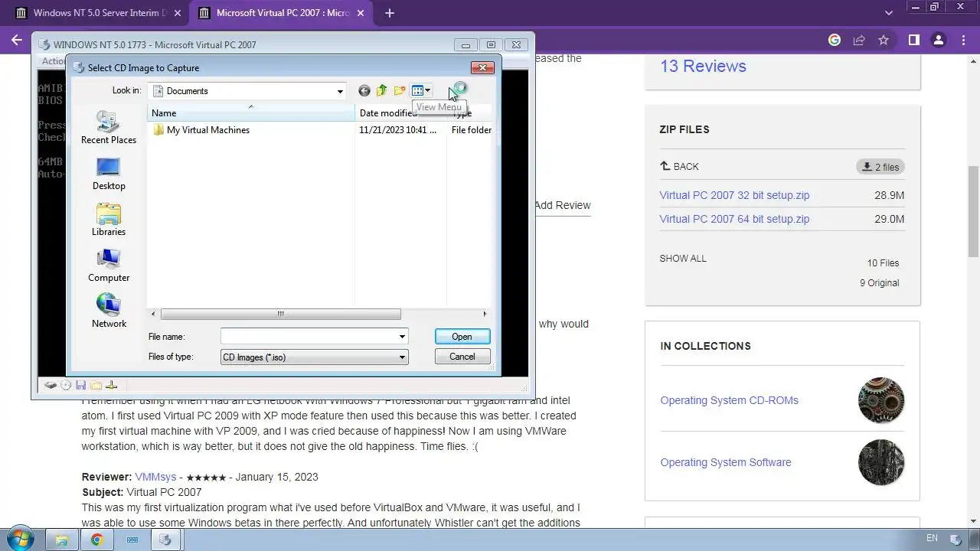Open the Windows Start menu
The width and height of the screenshot is (980, 551).
20,539
